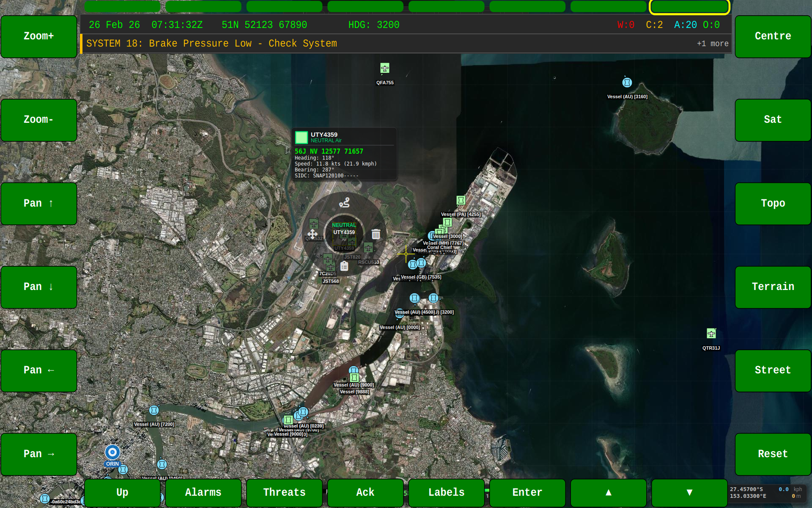Delete UTY4359 using the trash icon
This screenshot has width=812, height=508.
pyautogui.click(x=376, y=234)
